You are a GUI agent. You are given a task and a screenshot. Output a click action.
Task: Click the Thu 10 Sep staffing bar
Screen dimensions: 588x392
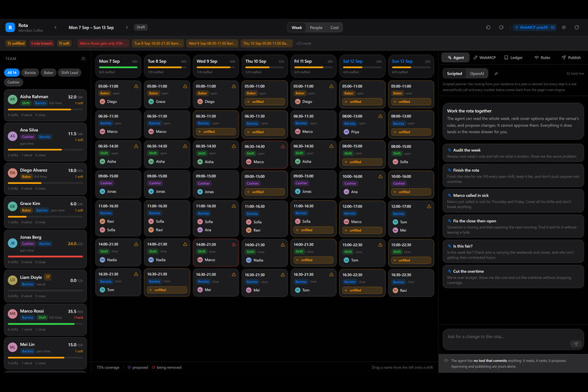click(x=264, y=67)
